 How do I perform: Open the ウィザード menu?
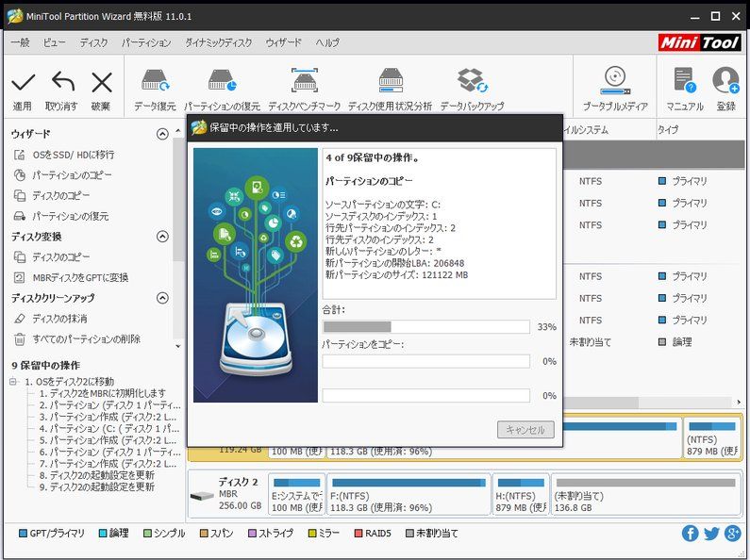pos(284,42)
